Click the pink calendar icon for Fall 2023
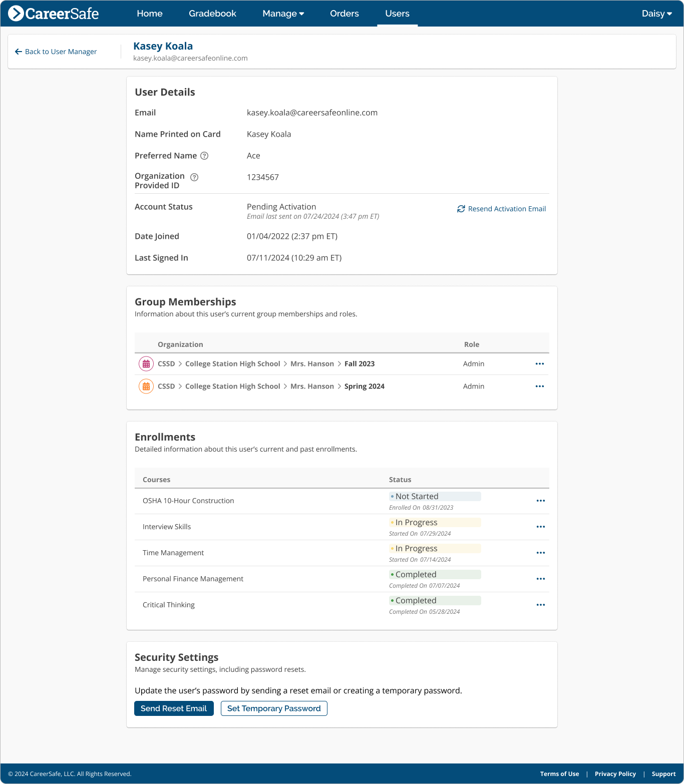The width and height of the screenshot is (684, 784). [146, 363]
